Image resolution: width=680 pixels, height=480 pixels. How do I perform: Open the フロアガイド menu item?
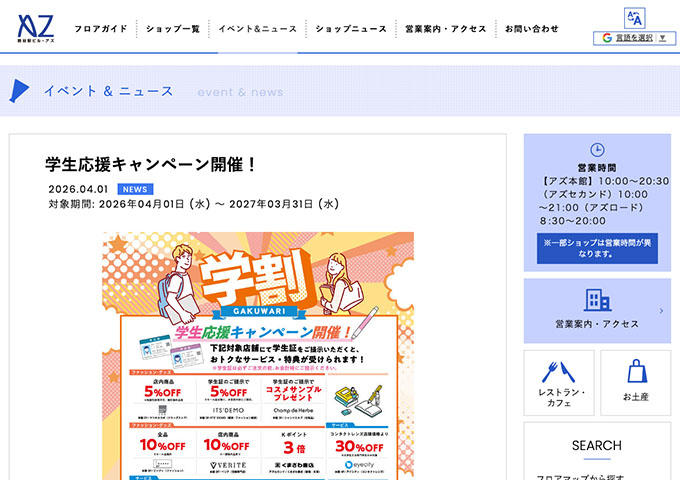coord(101,29)
